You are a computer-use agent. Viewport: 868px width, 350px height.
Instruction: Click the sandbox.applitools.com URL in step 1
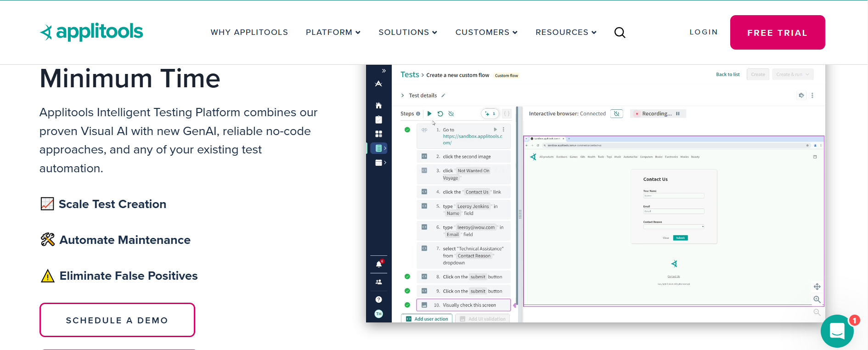coord(473,140)
